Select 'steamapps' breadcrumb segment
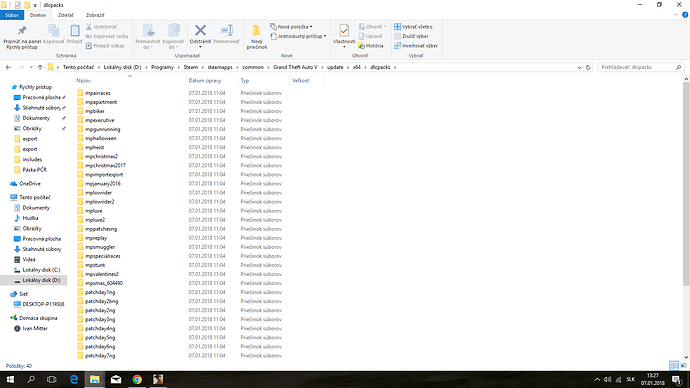The height and width of the screenshot is (388, 690). pos(220,67)
